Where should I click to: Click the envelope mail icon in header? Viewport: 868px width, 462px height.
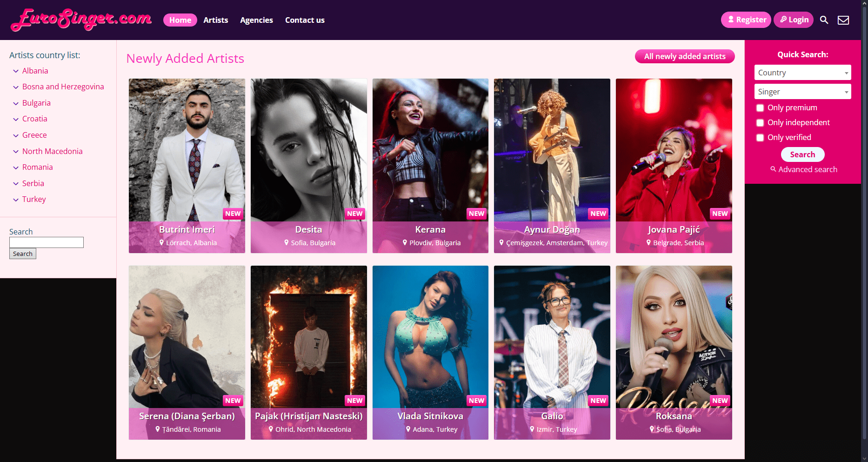coord(843,20)
